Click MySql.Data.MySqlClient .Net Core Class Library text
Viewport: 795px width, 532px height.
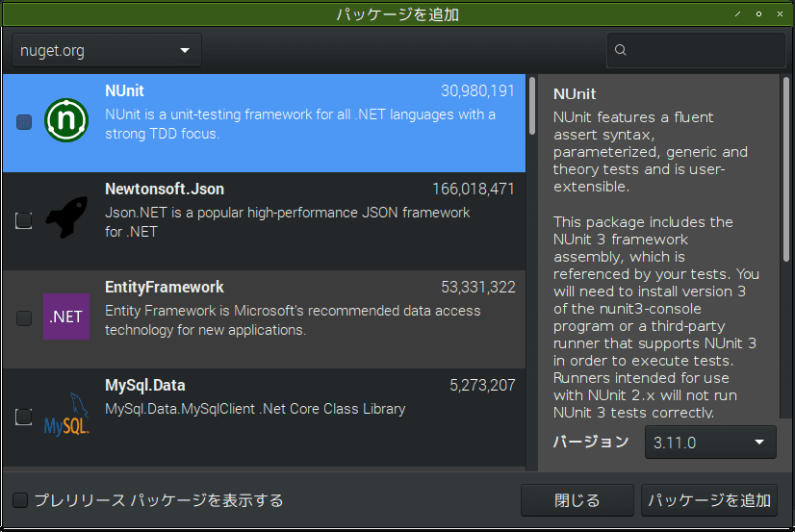click(255, 409)
